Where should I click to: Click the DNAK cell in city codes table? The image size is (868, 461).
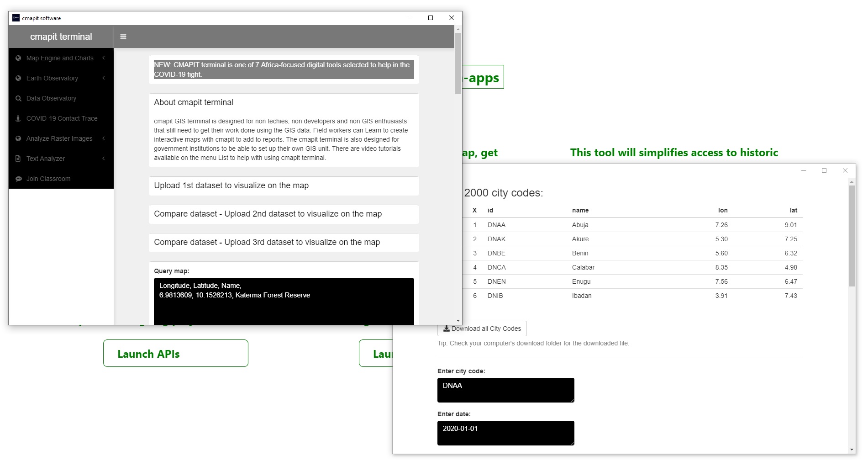(x=496, y=239)
